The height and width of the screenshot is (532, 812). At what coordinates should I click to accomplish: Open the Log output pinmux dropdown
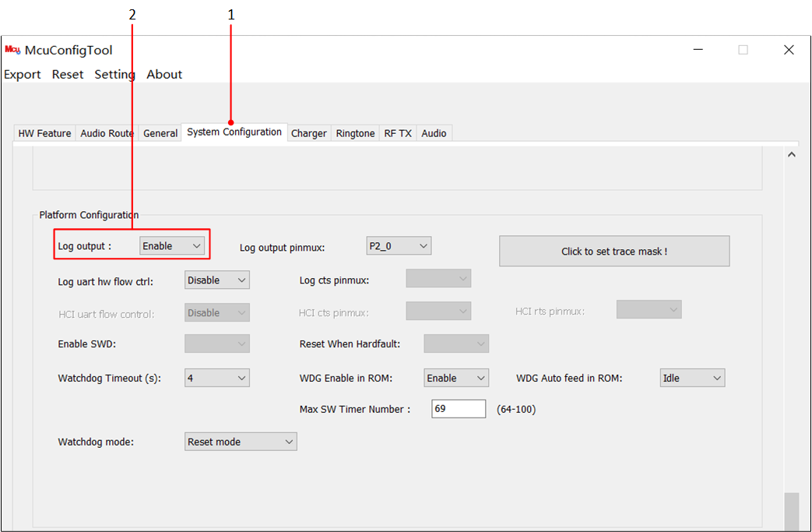(x=399, y=246)
